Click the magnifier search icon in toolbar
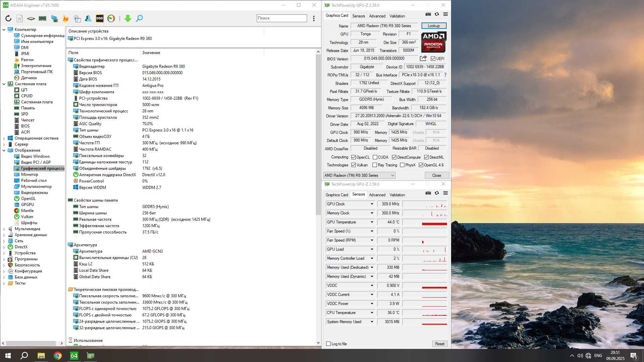This screenshot has height=362, width=644. point(139,18)
